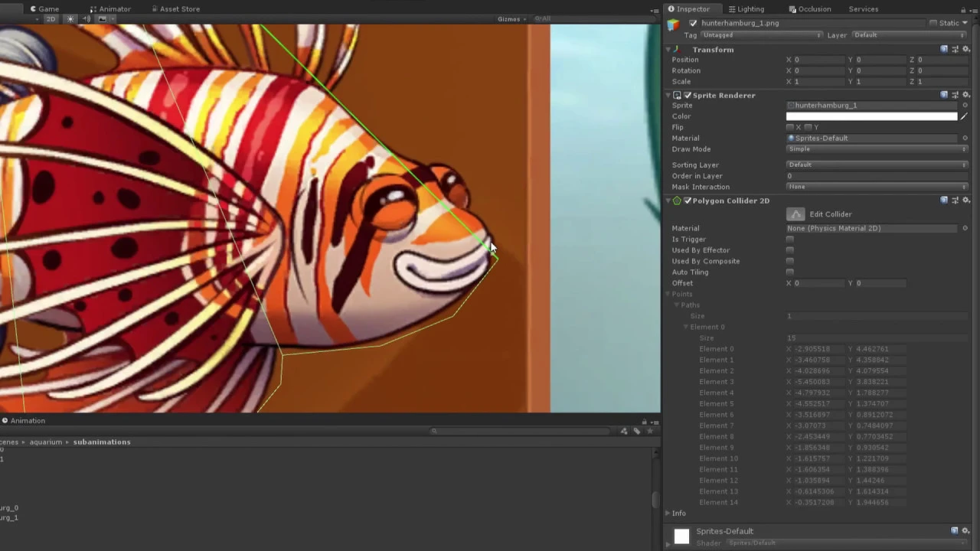980x551 pixels.
Task: Open Polygon Collider 2D preset icon
Action: 955,200
